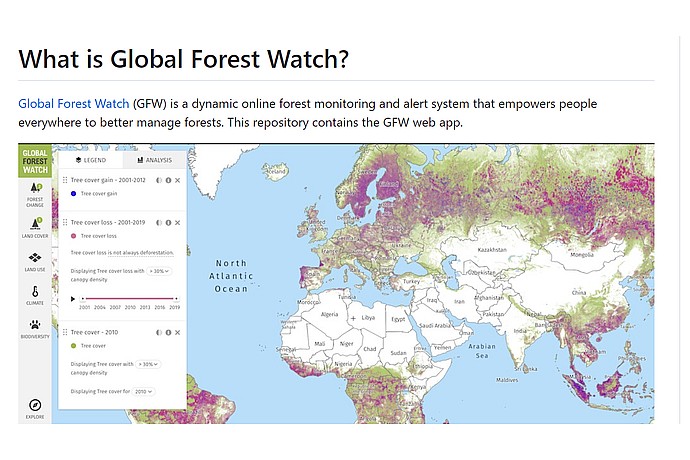Open the Explore compass section
This screenshot has height=460, width=690.
pyautogui.click(x=35, y=408)
